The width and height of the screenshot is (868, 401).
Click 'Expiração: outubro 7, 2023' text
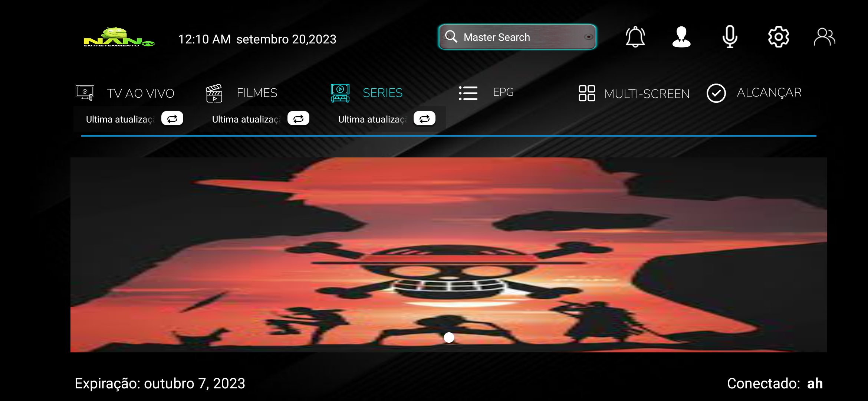160,384
